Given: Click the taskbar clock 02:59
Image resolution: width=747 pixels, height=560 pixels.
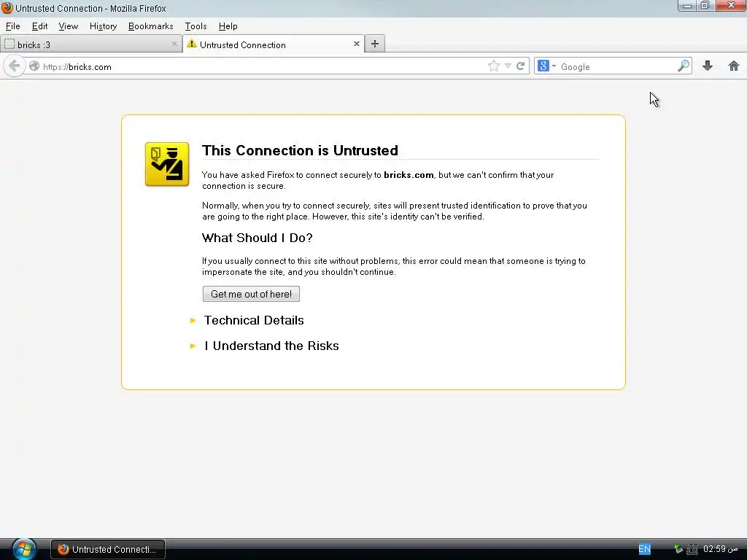Looking at the screenshot, I should point(720,549).
